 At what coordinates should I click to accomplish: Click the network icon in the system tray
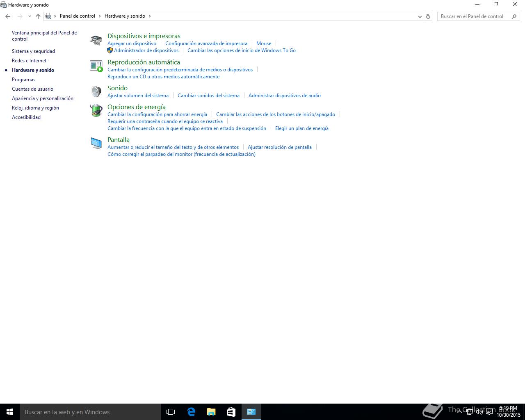coord(470,412)
